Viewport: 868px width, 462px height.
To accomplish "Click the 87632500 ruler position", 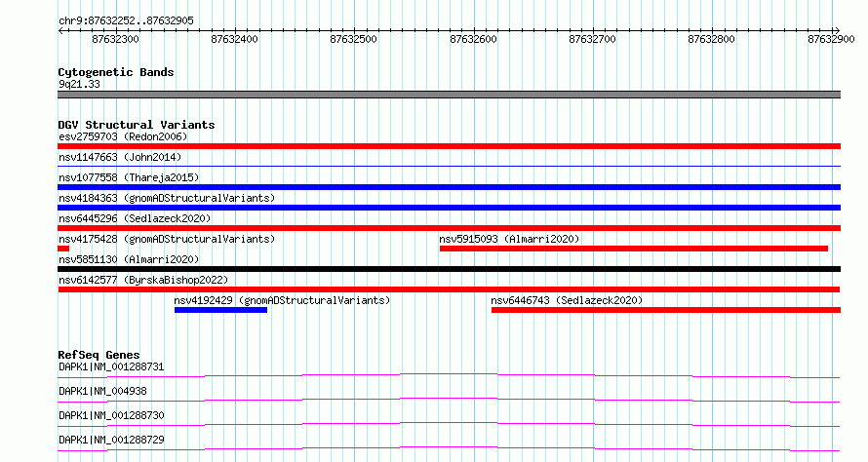I will 354,39.
